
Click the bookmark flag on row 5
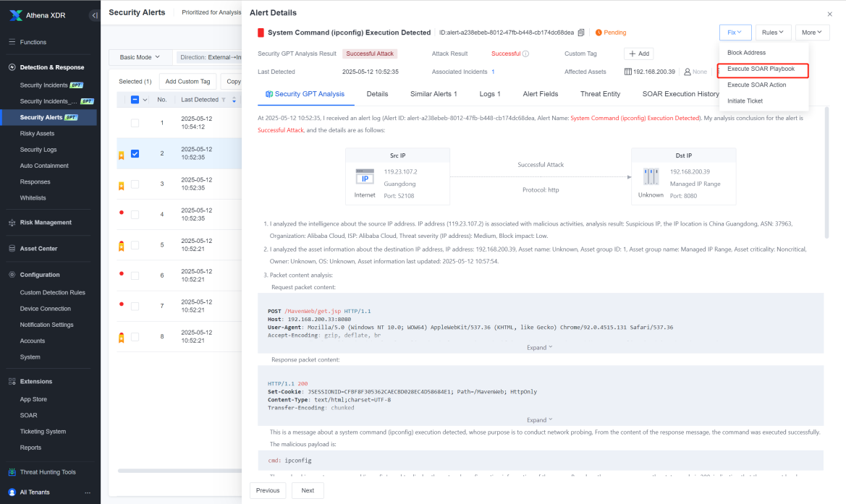(x=122, y=247)
